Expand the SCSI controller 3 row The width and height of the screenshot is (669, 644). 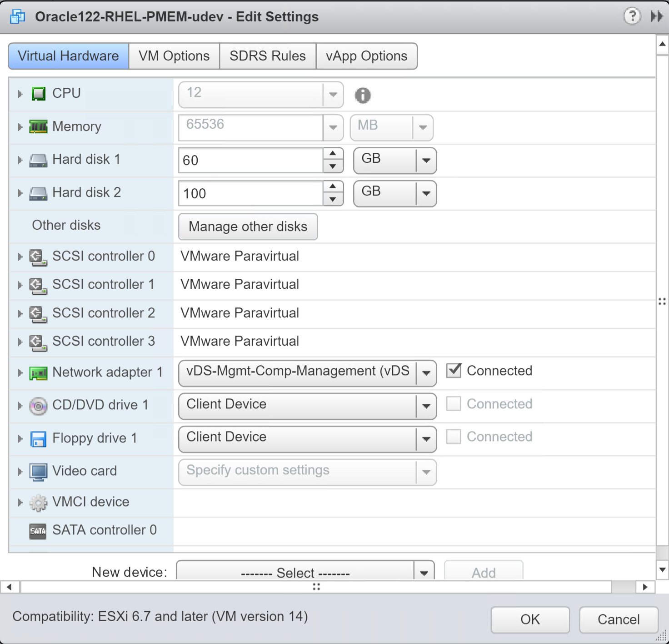20,342
